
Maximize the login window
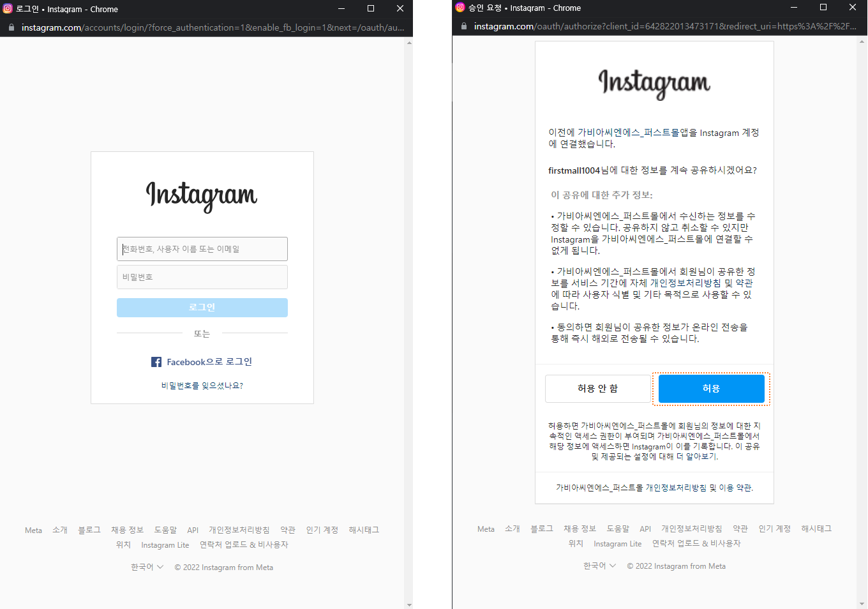[371, 9]
